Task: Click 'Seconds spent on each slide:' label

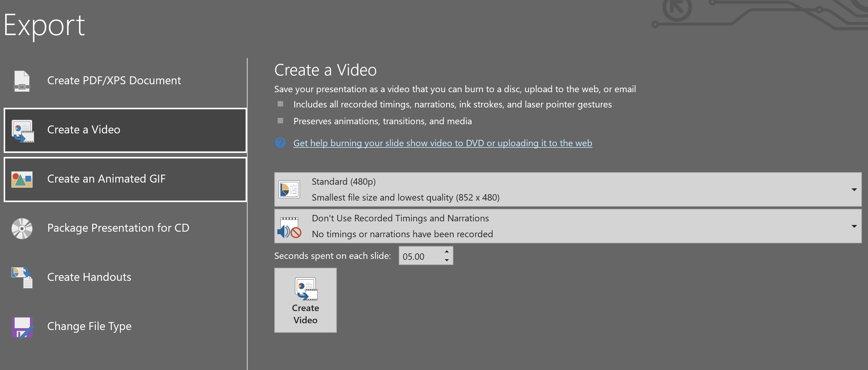Action: (x=332, y=256)
